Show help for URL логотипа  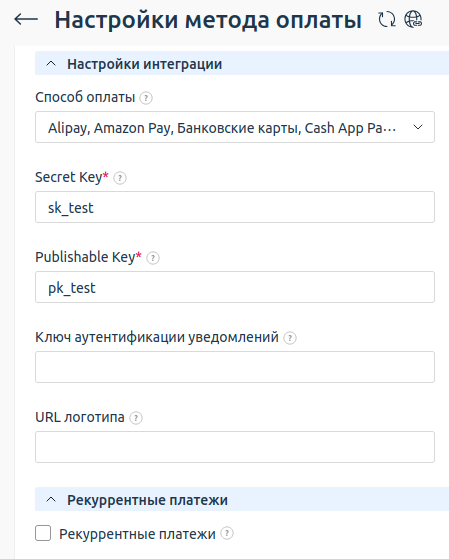(136, 418)
